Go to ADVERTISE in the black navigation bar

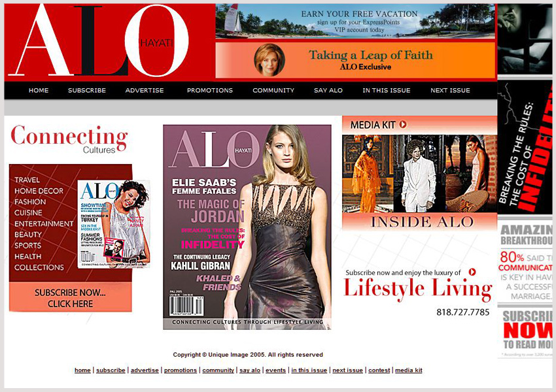point(145,90)
